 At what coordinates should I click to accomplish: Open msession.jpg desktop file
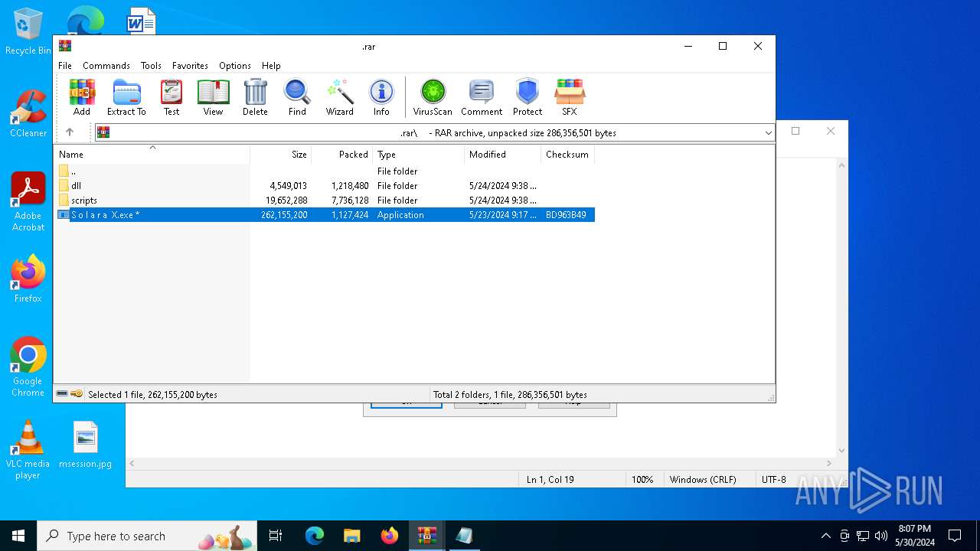coord(85,445)
